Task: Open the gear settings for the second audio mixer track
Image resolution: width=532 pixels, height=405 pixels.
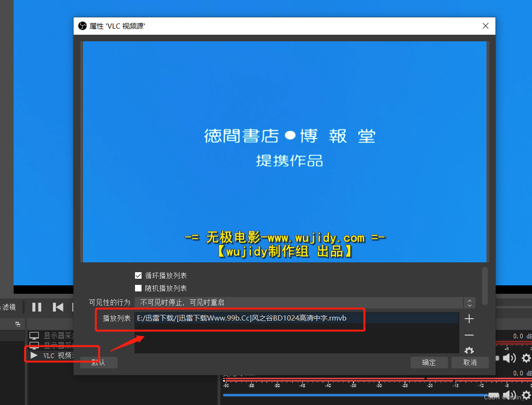Action: point(526,395)
